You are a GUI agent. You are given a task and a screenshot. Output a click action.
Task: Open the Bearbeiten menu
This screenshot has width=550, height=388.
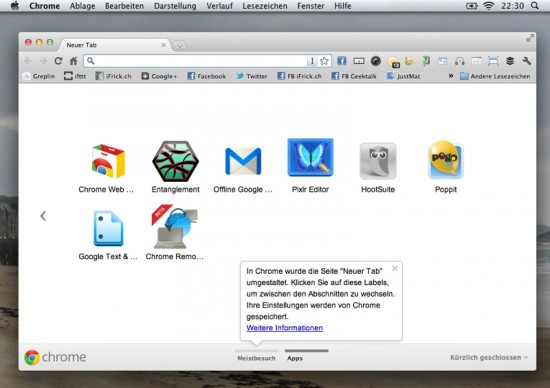click(125, 6)
